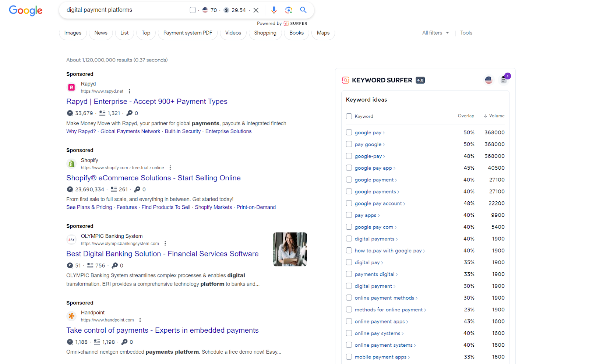Open the All filters dropdown

click(435, 33)
